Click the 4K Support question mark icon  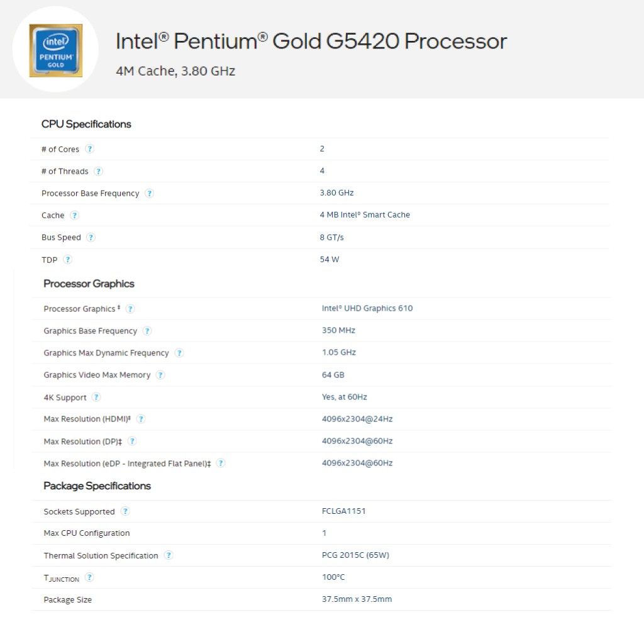96,397
